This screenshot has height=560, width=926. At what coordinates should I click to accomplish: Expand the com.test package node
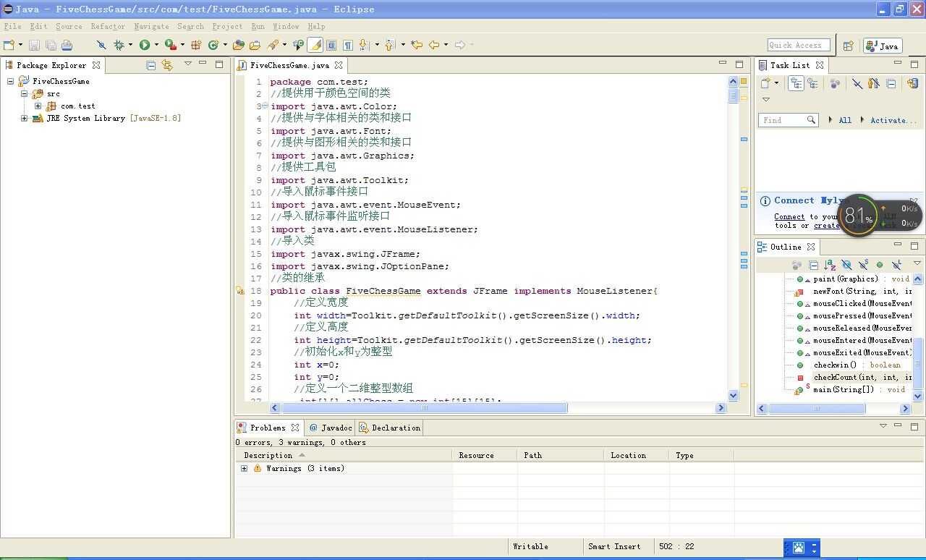tap(38, 106)
